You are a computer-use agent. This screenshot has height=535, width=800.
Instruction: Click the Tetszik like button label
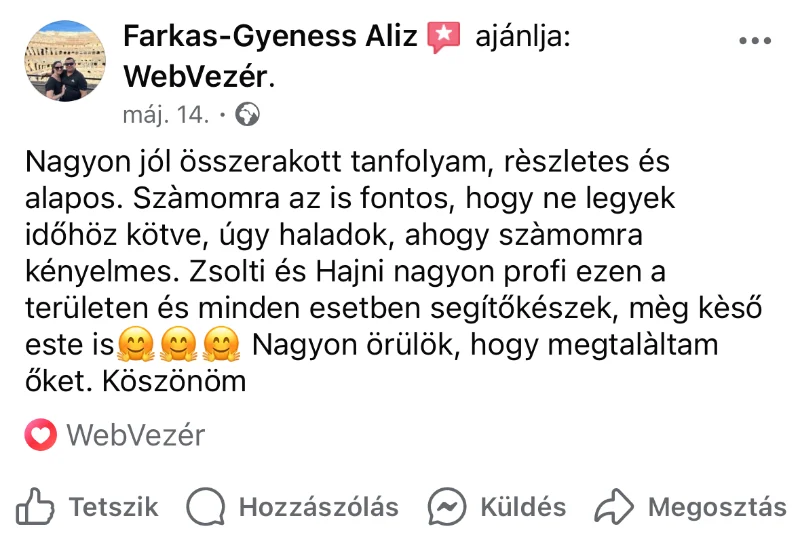click(x=114, y=507)
